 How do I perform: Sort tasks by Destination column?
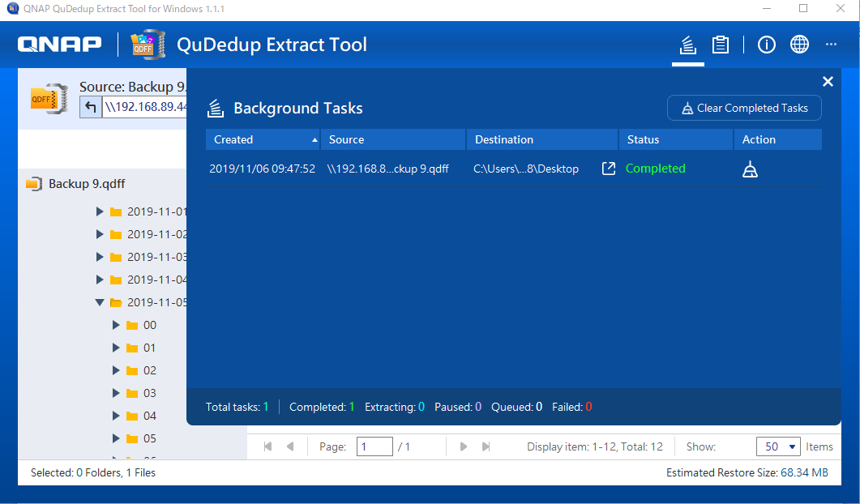pyautogui.click(x=542, y=139)
